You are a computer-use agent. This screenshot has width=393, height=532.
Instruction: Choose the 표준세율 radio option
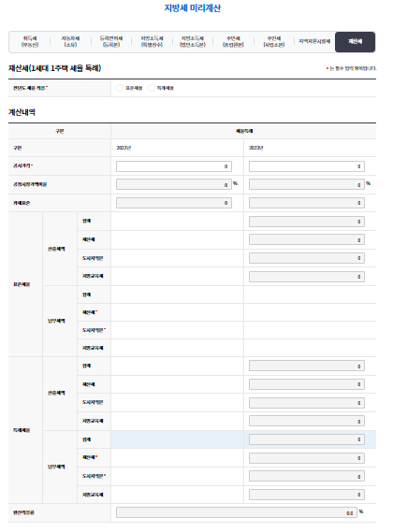point(120,88)
